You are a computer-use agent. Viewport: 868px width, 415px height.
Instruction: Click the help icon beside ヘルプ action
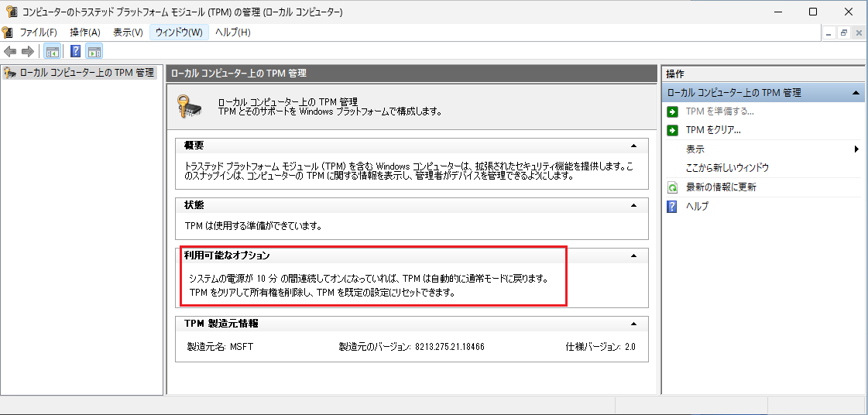[673, 207]
